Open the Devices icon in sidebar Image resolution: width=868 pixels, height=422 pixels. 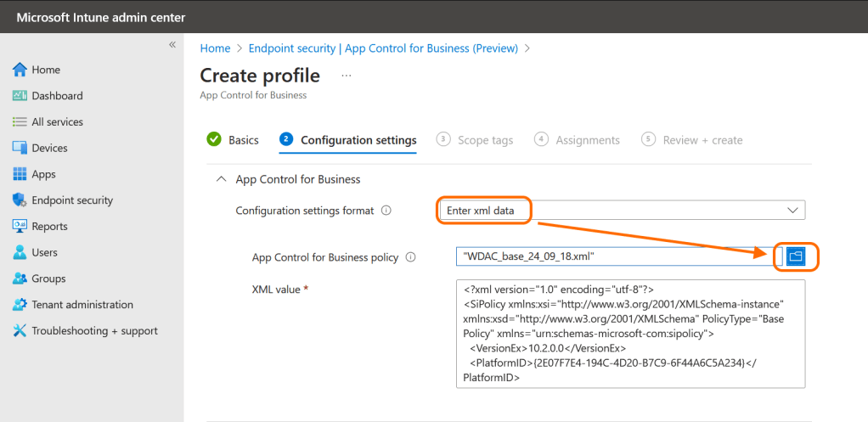click(20, 148)
